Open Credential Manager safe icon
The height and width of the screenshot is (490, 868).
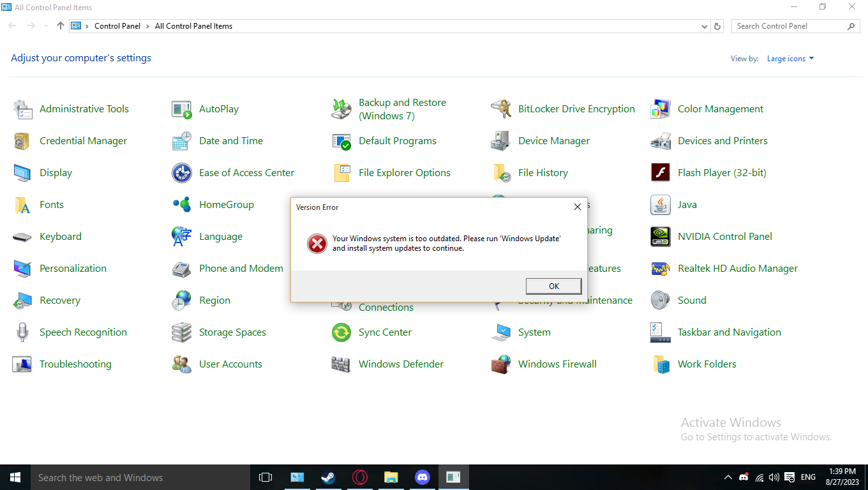(x=22, y=141)
